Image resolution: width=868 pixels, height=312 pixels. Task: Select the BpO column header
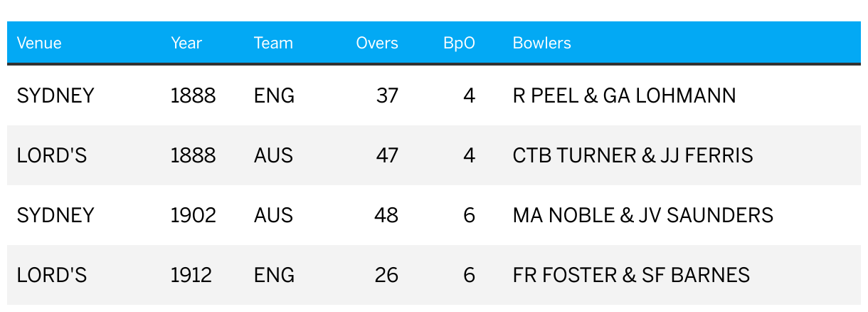459,43
